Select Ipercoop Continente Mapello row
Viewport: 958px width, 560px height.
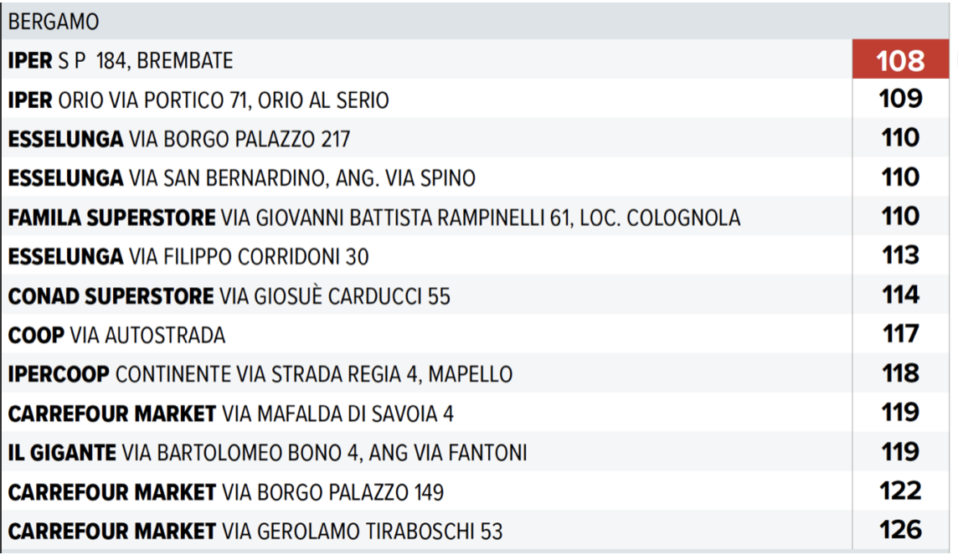260,374
